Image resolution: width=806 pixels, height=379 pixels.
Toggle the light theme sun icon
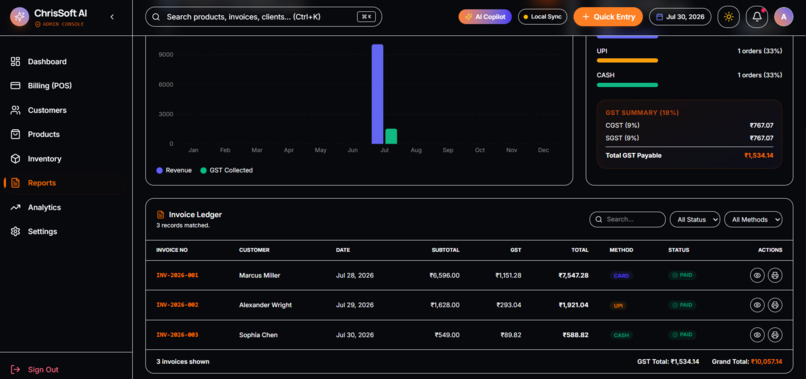[728, 17]
